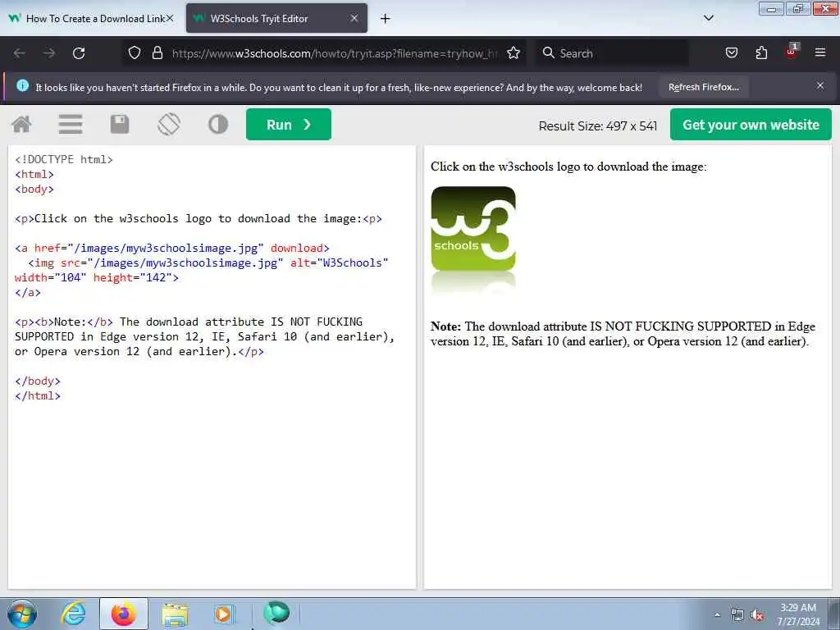Click the Firefox taskbar icon
840x630 pixels.
(123, 614)
